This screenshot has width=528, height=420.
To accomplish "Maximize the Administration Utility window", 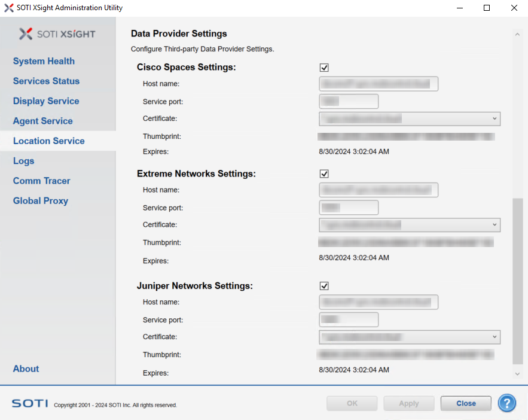I will point(487,8).
